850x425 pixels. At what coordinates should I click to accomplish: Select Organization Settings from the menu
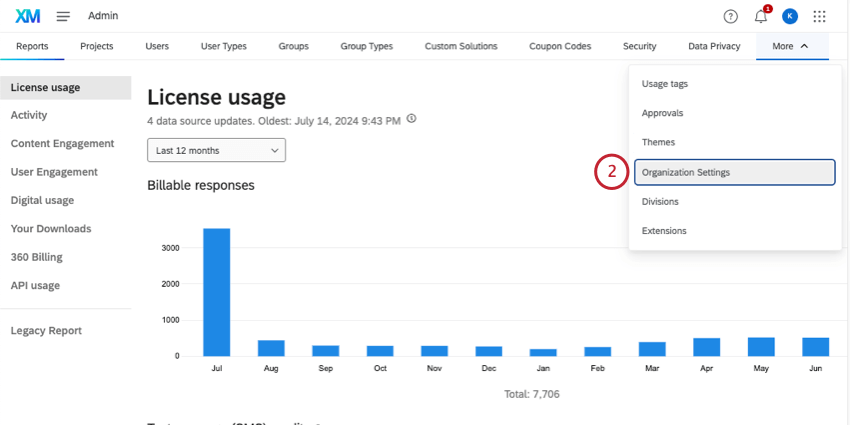734,172
